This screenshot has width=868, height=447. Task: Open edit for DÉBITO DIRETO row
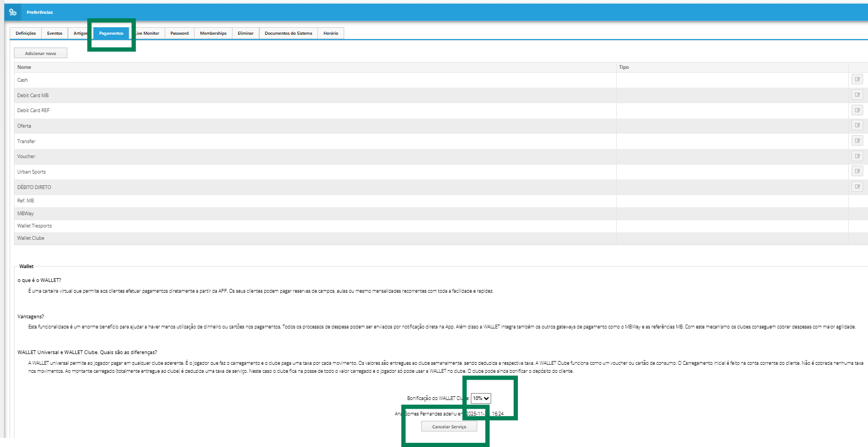(857, 187)
